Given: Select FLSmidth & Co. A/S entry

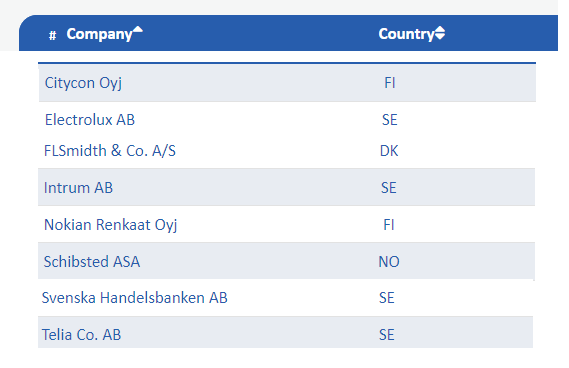Looking at the screenshot, I should [110, 151].
